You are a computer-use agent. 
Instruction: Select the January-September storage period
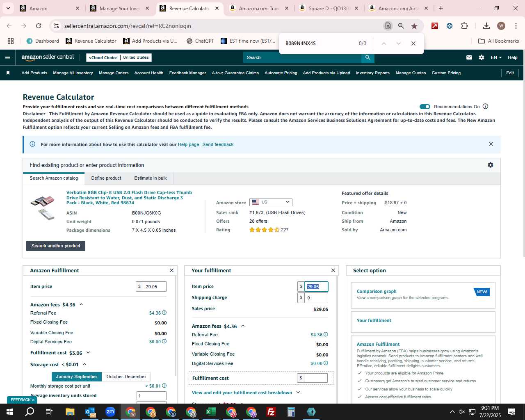click(x=77, y=377)
